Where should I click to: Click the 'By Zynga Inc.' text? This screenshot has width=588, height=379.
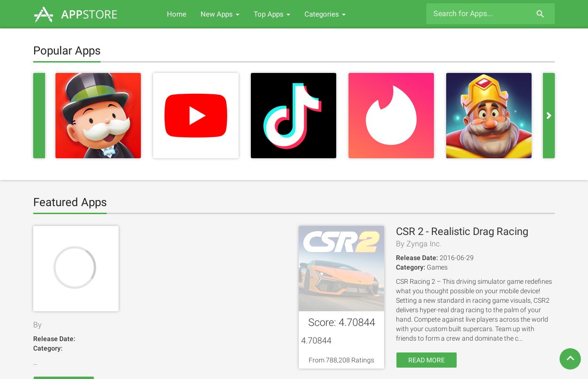(x=419, y=244)
